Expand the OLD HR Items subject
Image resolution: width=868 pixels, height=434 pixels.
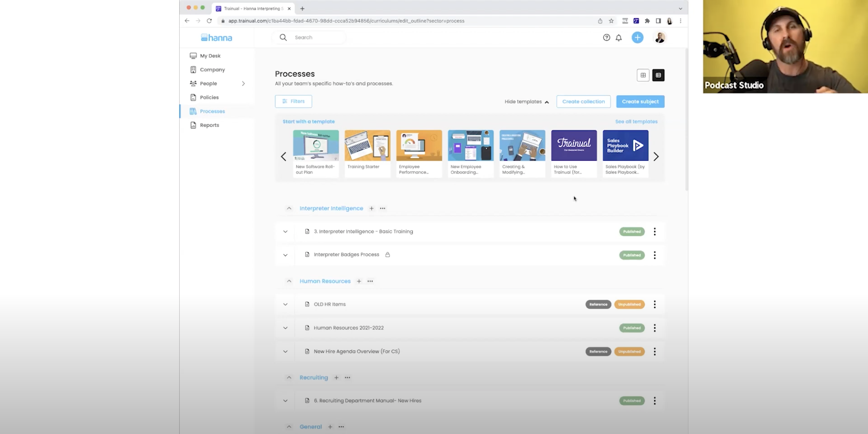pyautogui.click(x=285, y=304)
